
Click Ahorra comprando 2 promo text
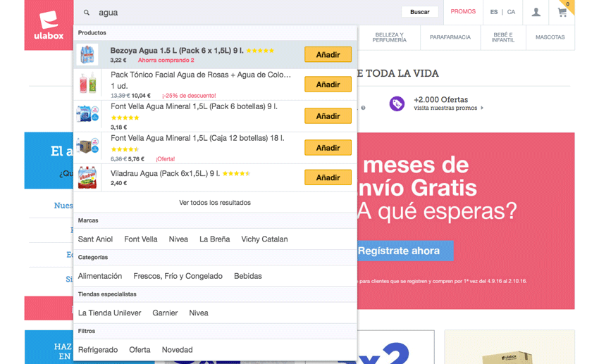(x=166, y=61)
